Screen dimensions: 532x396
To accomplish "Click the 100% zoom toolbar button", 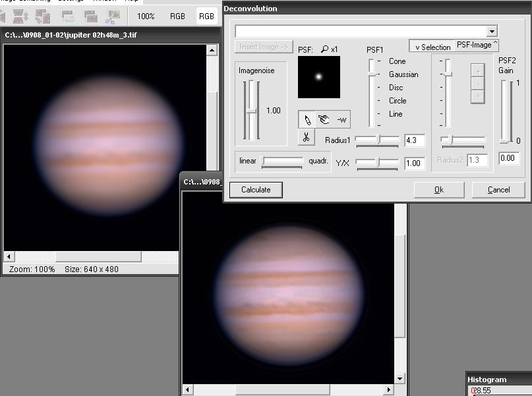I will 146,16.
